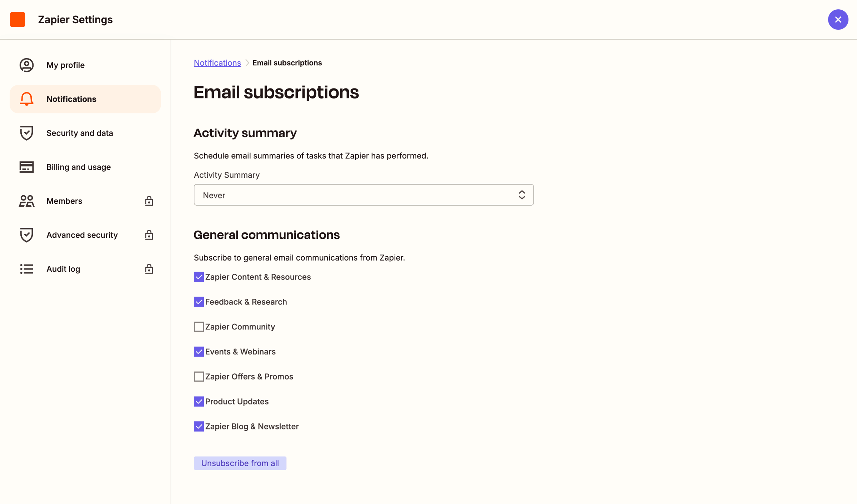The height and width of the screenshot is (504, 857).
Task: Open the Activity Summary dropdown showing Never
Action: tap(364, 195)
